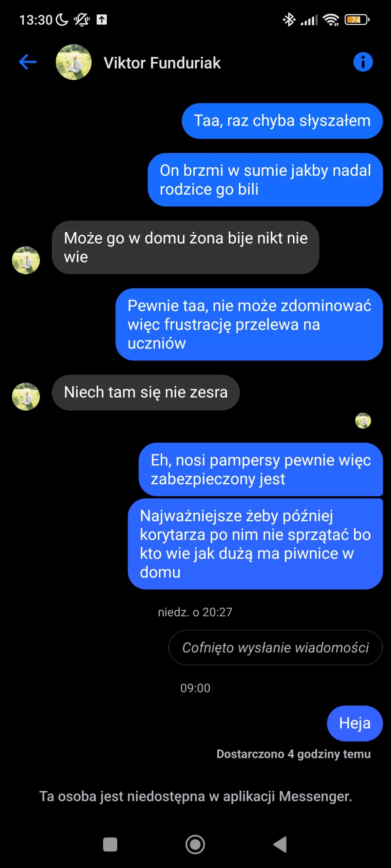Tap the battery indicator in status bar
This screenshot has height=868, width=391.
[x=357, y=20]
